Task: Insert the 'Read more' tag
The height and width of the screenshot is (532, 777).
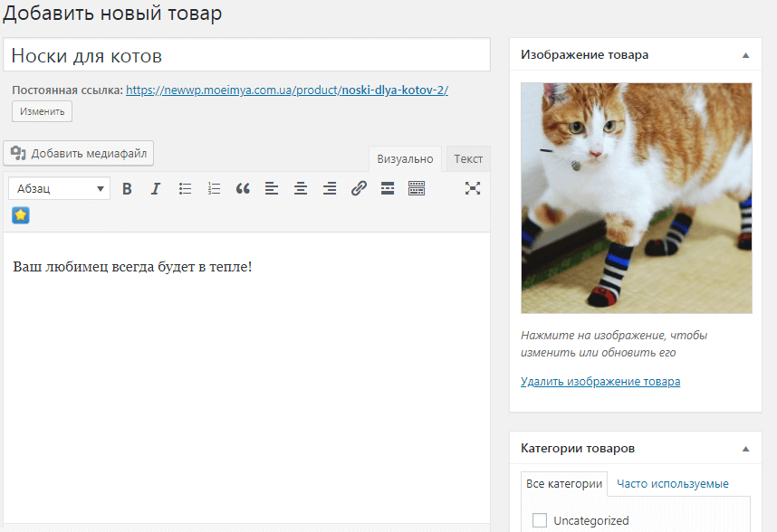Action: [x=388, y=188]
